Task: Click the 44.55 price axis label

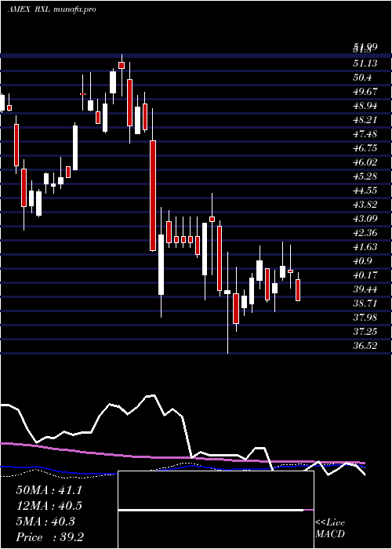Action: pyautogui.click(x=365, y=191)
